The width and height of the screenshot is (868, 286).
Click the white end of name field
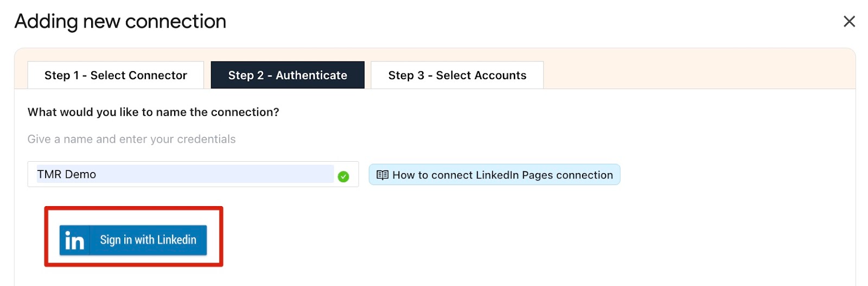point(354,174)
